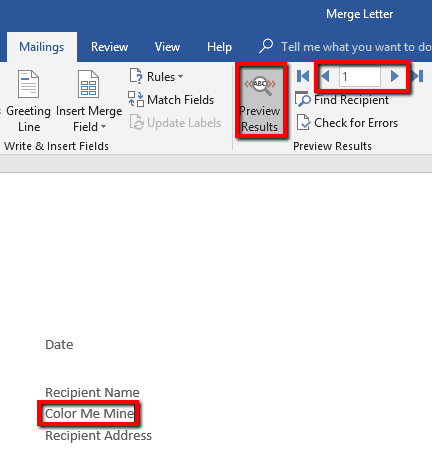Click the Greeting Line icon
The height and width of the screenshot is (461, 432).
(28, 84)
